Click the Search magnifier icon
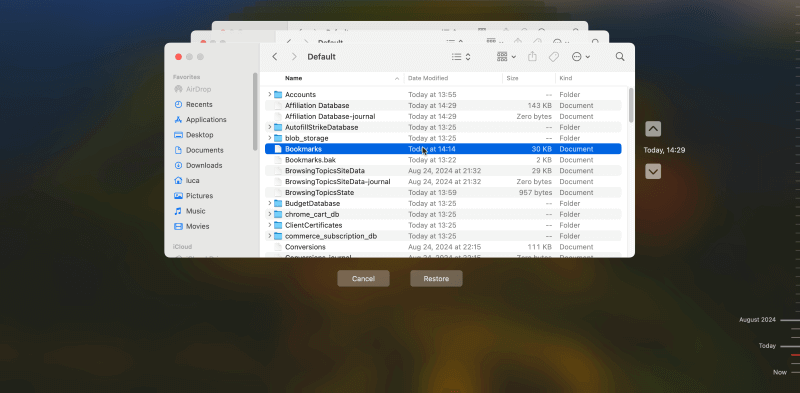Screen dimensions: 800x393 [620, 57]
